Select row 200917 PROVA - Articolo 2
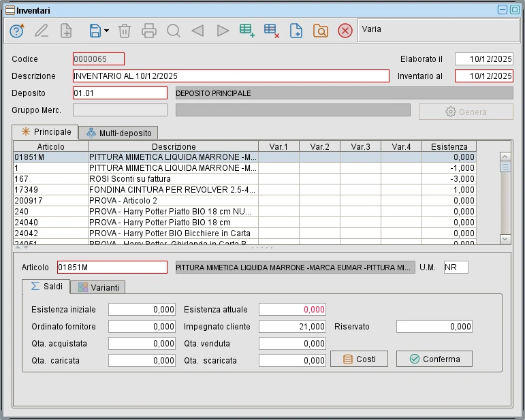Image resolution: width=525 pixels, height=420 pixels. coord(244,200)
